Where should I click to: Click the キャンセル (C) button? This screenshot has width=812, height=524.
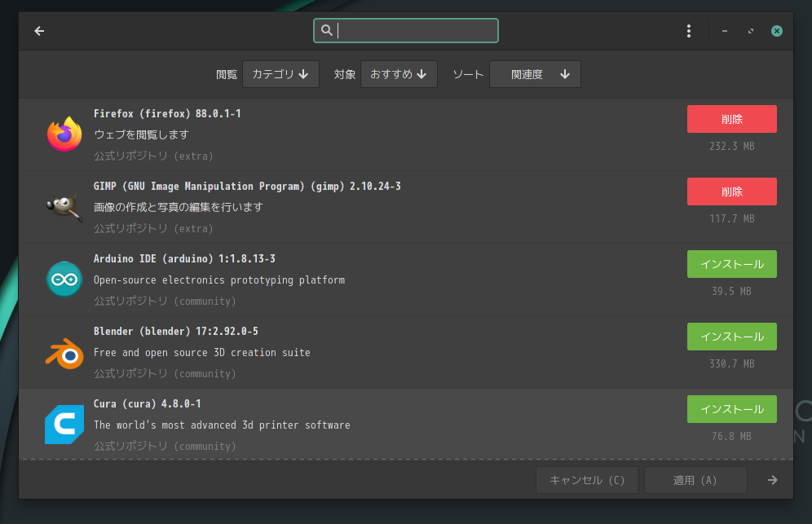pos(587,480)
